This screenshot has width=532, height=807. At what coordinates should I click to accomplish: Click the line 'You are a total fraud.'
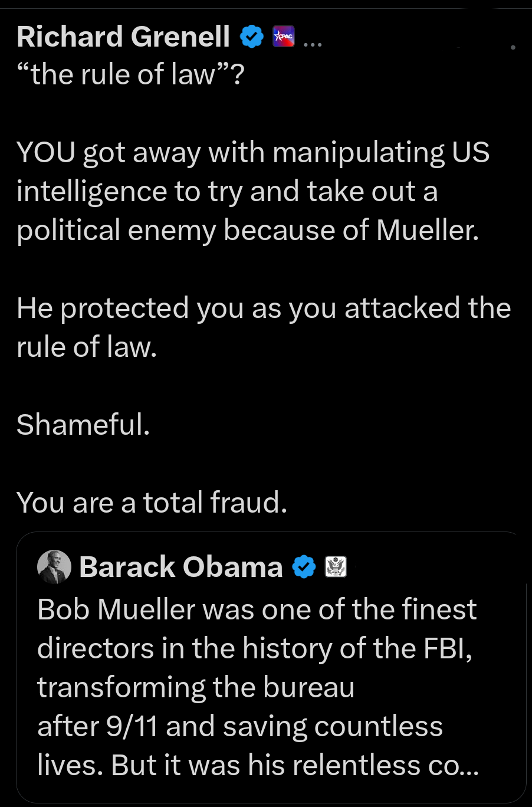coord(151,502)
